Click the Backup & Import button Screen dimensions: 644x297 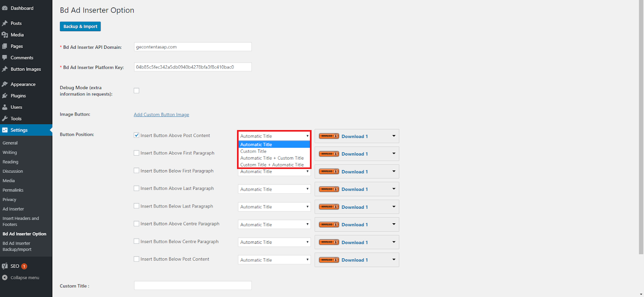pos(80,26)
